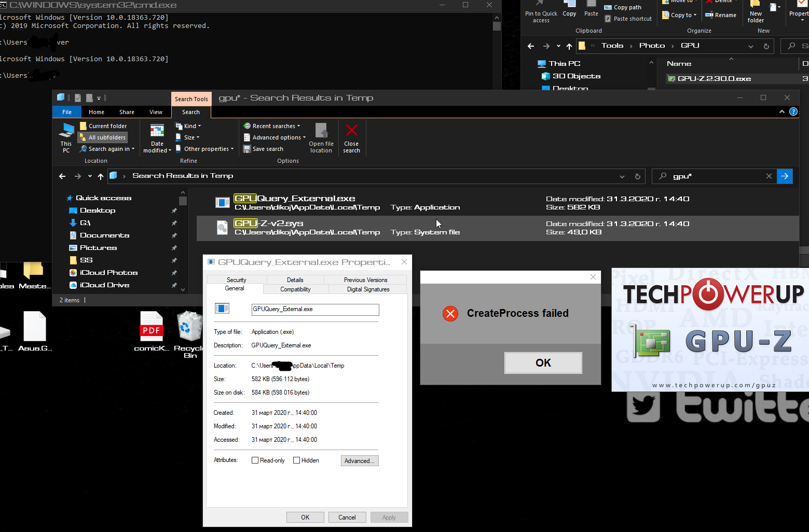Switch to Home ribbon tab
Image resolution: width=809 pixels, height=532 pixels.
click(x=97, y=112)
